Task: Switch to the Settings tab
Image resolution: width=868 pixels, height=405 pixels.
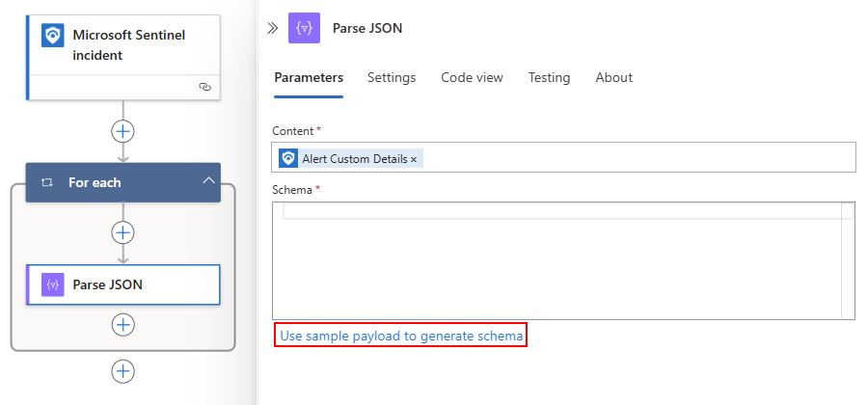Action: (392, 78)
